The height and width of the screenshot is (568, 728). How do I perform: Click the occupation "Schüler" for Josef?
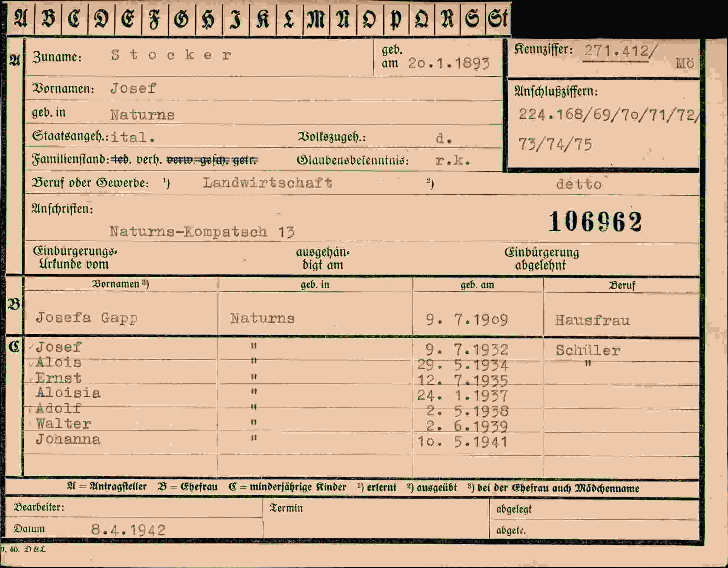pos(588,351)
